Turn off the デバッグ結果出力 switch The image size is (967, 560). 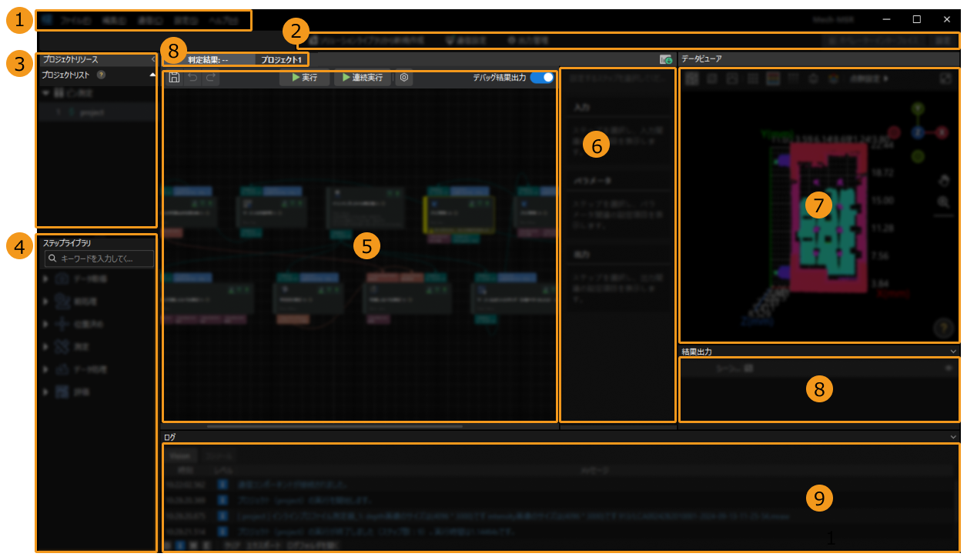[x=542, y=77]
